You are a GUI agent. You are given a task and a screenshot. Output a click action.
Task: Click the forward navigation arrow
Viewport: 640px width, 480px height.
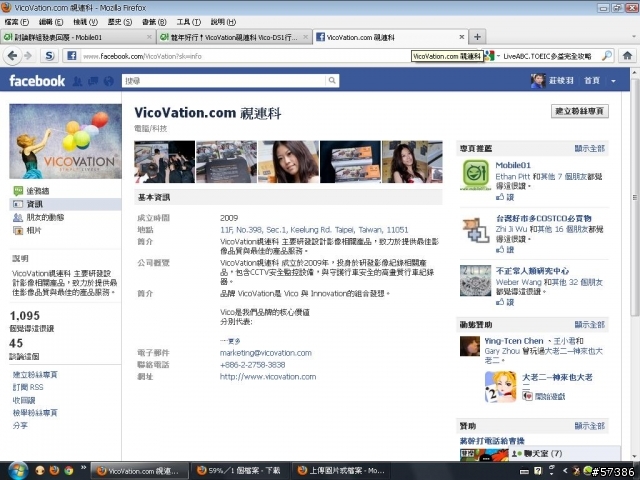(x=28, y=56)
